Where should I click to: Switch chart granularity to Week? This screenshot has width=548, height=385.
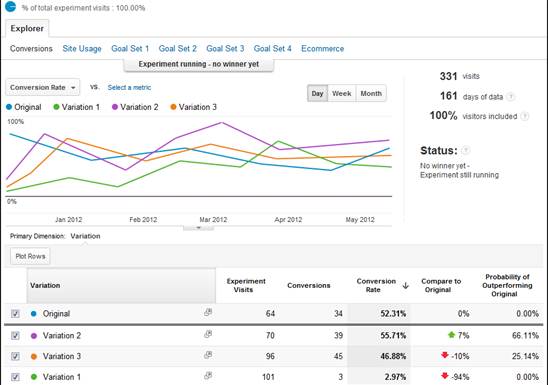(341, 93)
